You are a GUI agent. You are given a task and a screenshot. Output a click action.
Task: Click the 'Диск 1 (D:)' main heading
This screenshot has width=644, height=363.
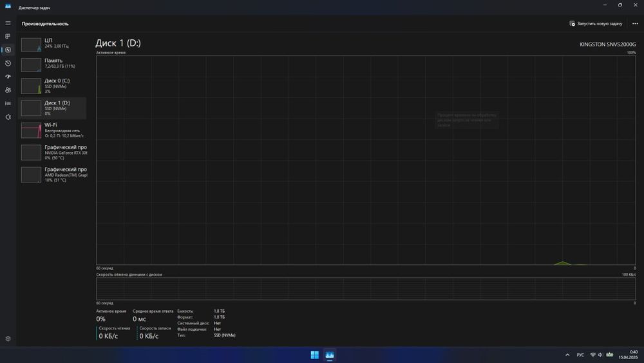click(118, 43)
